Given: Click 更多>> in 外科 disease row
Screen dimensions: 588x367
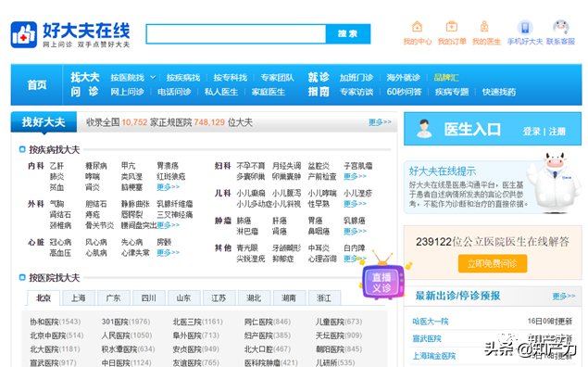Looking at the screenshot, I should tap(168, 225).
